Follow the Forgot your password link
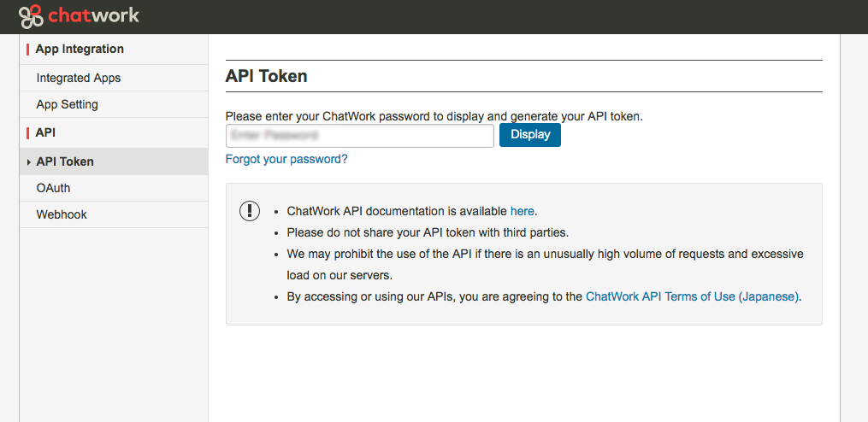This screenshot has width=868, height=422. click(x=286, y=159)
